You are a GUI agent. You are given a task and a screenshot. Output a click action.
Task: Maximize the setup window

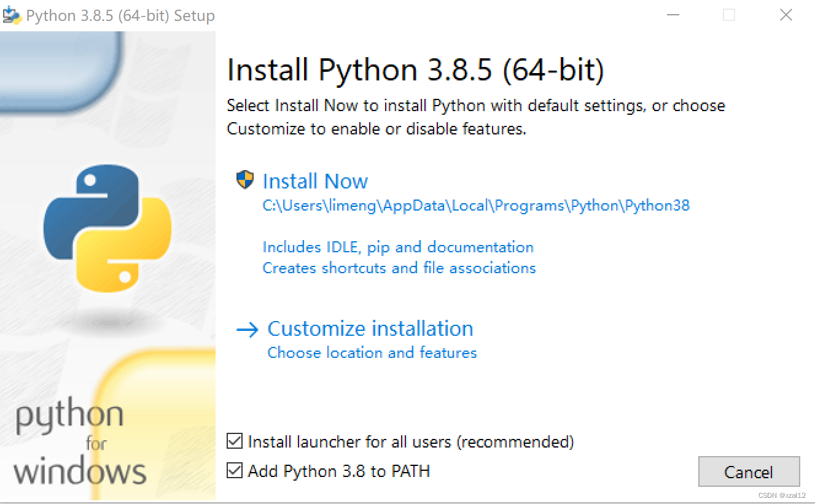(x=729, y=15)
